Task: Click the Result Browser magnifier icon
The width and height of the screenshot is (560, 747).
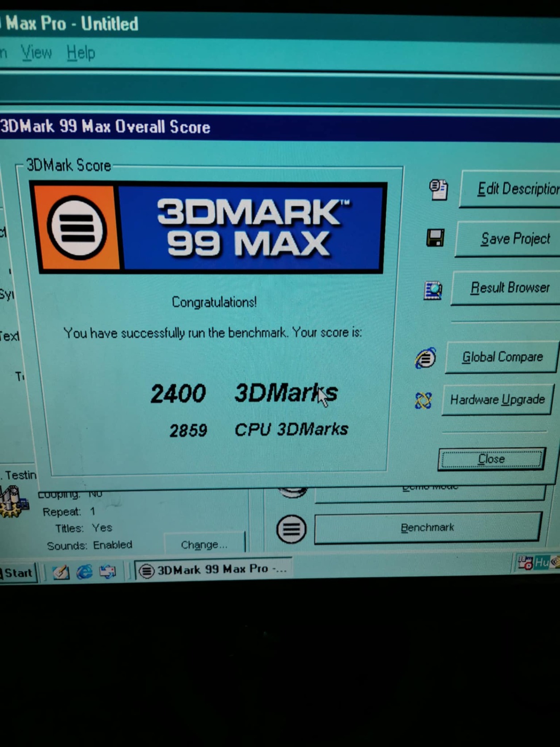Action: 433,290
